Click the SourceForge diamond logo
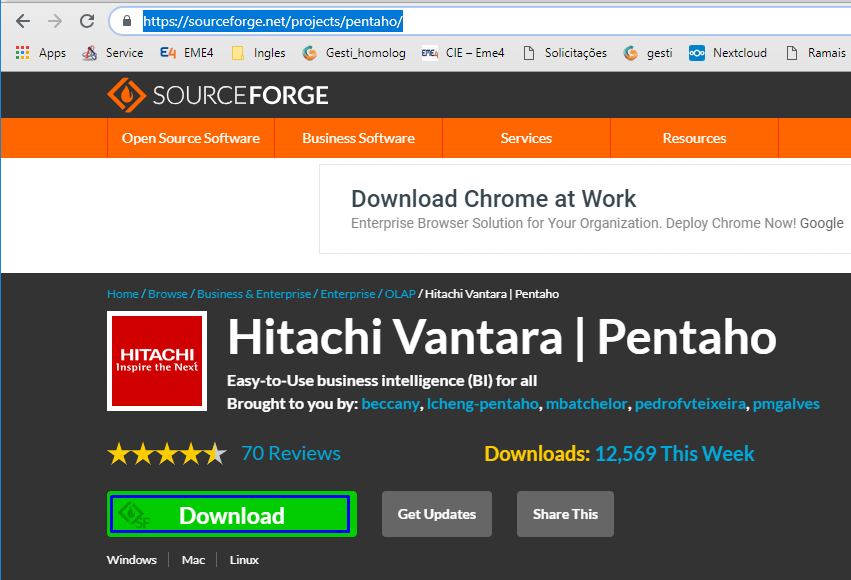Screen dimensions: 851x580 coord(126,95)
